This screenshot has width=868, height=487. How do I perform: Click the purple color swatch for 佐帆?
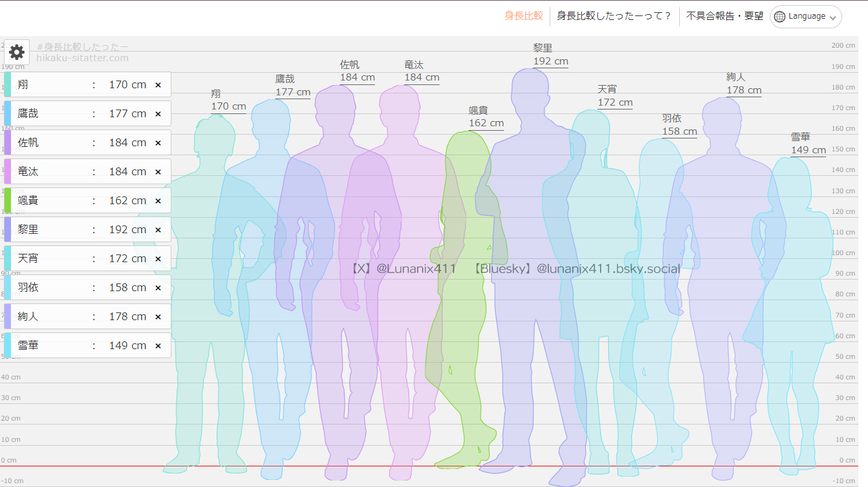pos(8,142)
